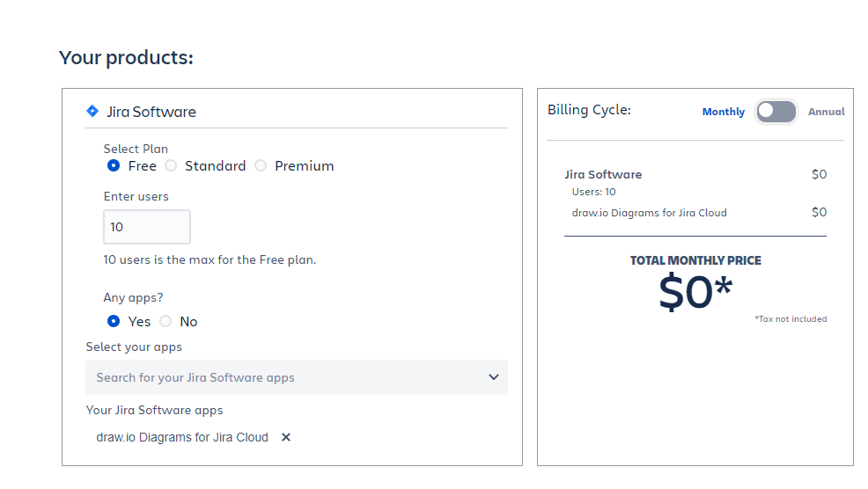Toggle the Billing Cycle switch
The width and height of the screenshot is (868, 489).
776,111
